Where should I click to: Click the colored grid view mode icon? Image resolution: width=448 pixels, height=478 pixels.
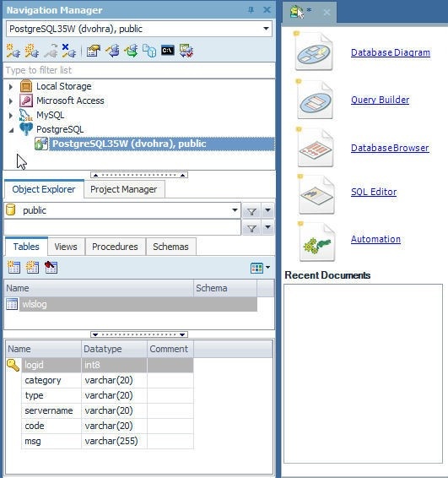coord(256,268)
